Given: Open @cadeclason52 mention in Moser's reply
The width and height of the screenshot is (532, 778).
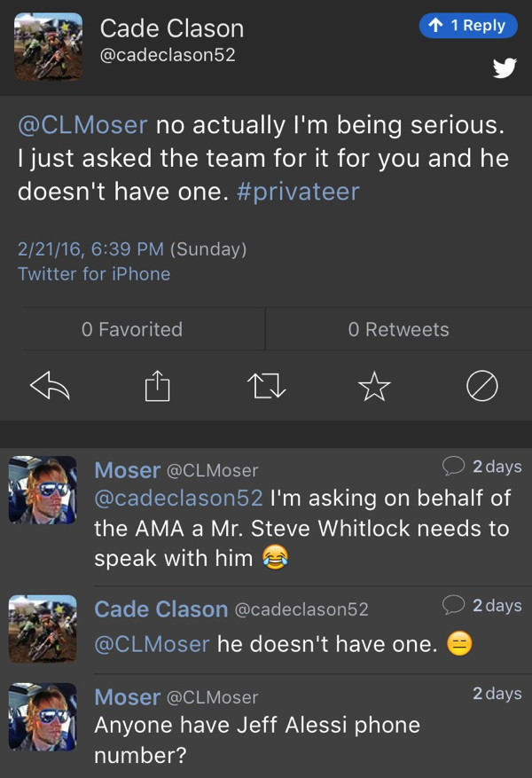Looking at the screenshot, I should coord(178,499).
